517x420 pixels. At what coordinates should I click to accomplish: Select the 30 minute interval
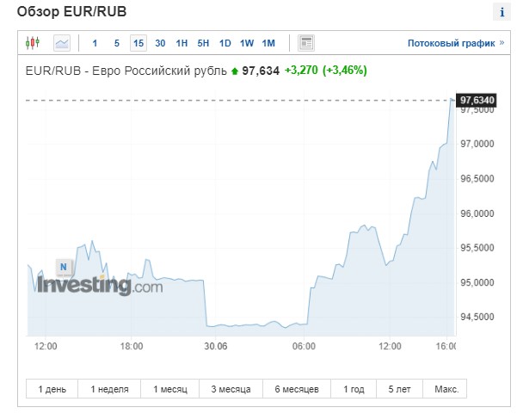[x=160, y=43]
